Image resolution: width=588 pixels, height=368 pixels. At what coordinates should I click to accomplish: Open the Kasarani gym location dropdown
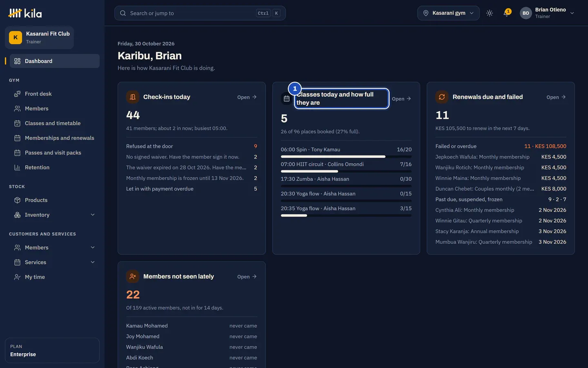(448, 13)
